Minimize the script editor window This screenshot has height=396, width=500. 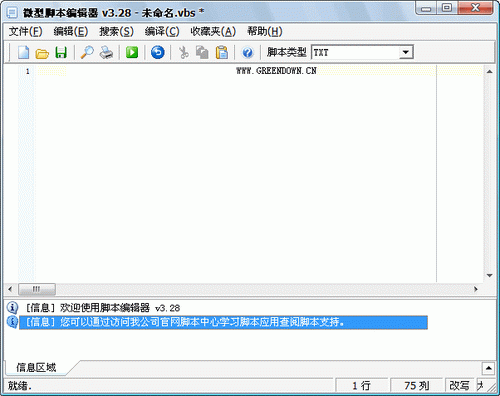(x=426, y=9)
